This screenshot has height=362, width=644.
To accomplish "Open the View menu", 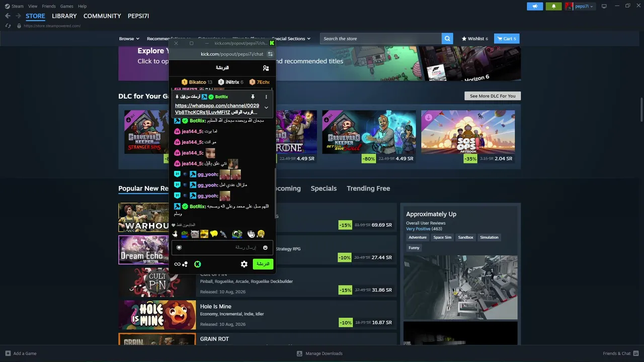I will pyautogui.click(x=33, y=6).
